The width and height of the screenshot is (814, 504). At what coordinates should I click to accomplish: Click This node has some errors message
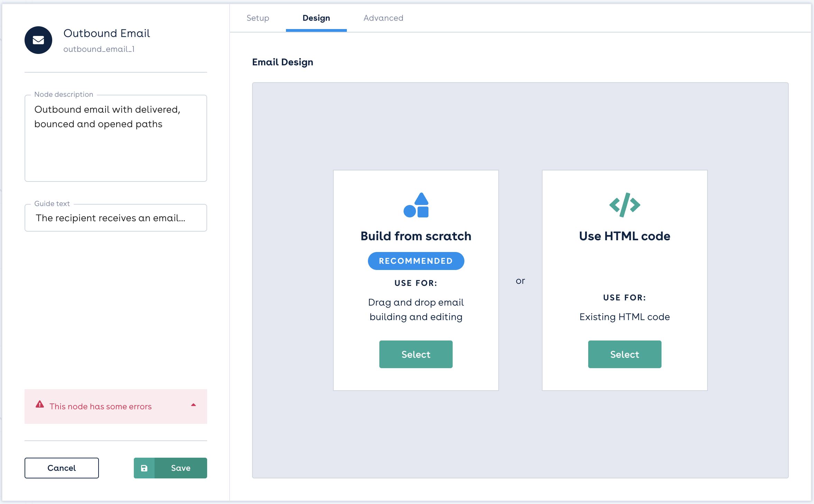click(x=101, y=407)
